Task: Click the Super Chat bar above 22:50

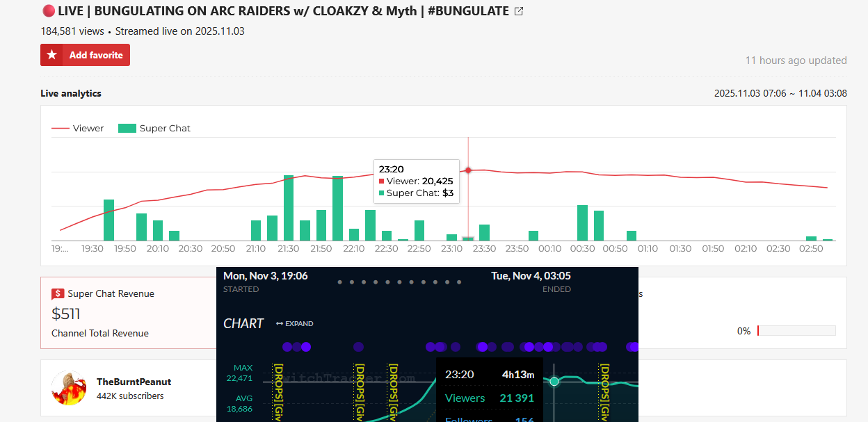Action: coord(419,230)
